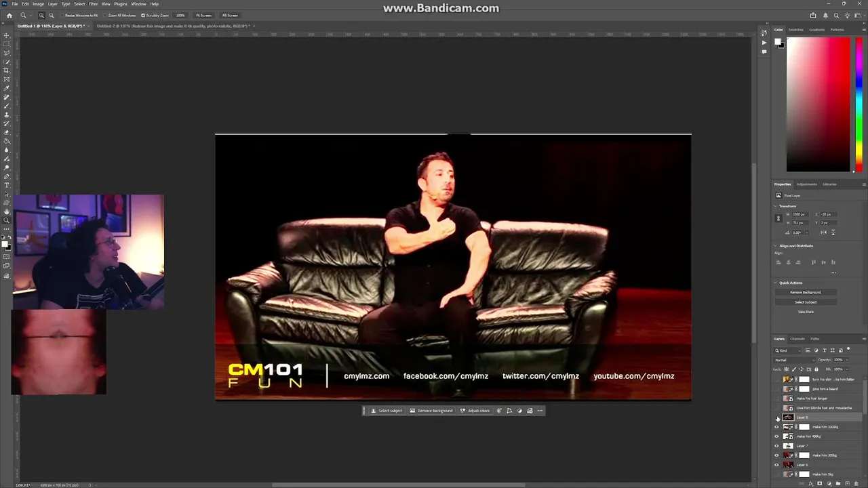This screenshot has height=488, width=868.
Task: Open the Zoom tool preset dropdown arrow
Action: click(x=31, y=15)
